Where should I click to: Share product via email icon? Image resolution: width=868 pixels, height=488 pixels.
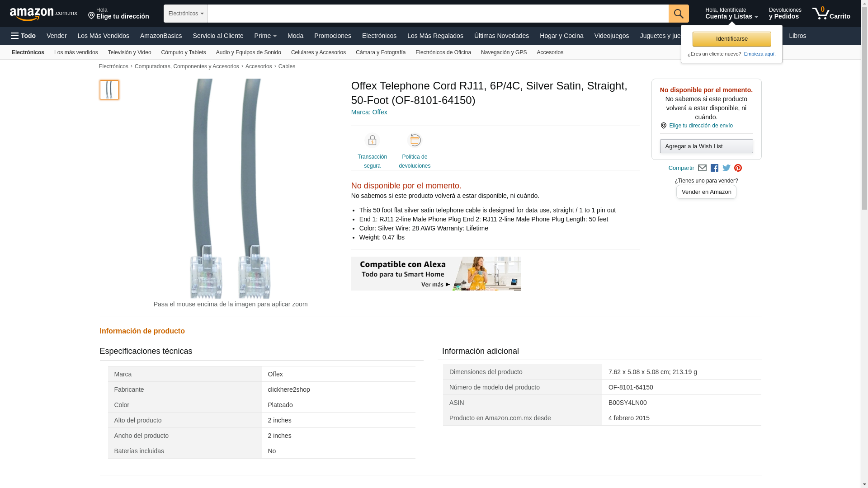coord(702,168)
